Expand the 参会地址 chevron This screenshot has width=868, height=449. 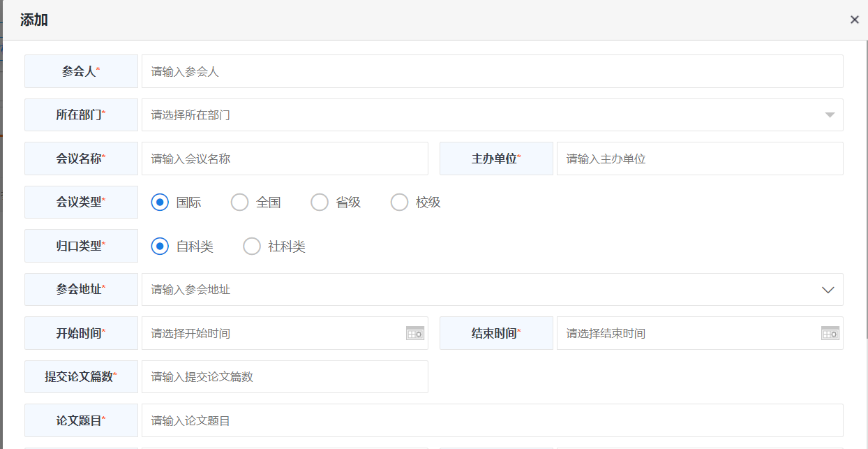(x=828, y=290)
